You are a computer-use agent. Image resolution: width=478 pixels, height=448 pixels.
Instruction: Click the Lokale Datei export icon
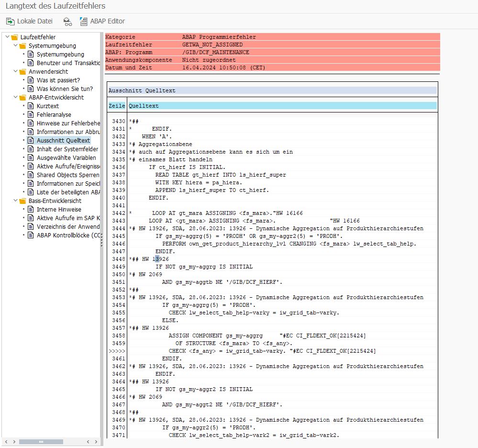[10, 21]
